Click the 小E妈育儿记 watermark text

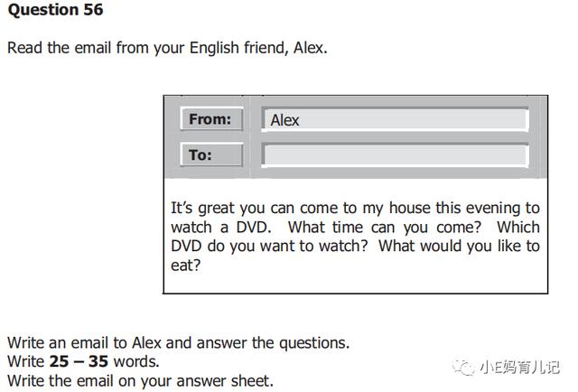[x=519, y=368]
